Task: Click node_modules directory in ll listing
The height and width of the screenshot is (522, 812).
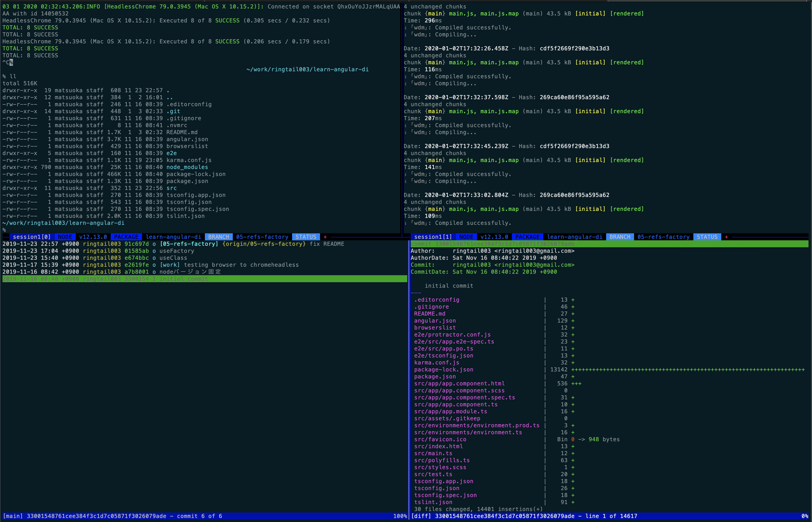Action: pyautogui.click(x=187, y=167)
